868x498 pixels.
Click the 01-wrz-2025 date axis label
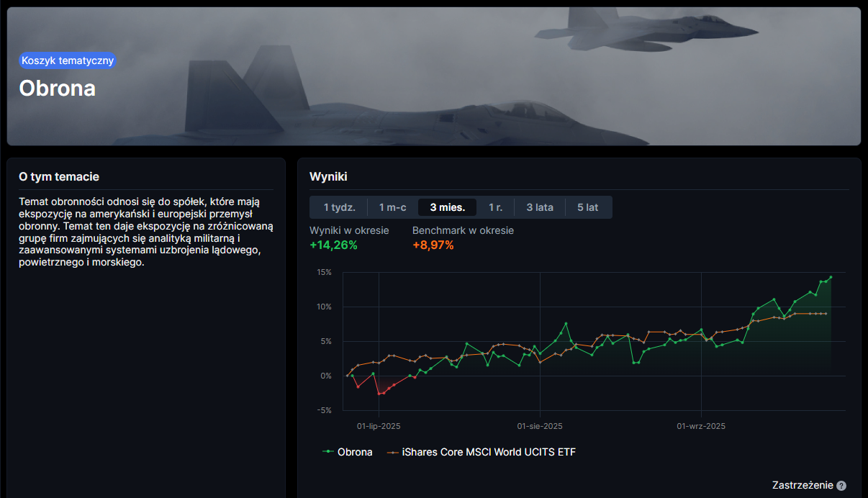[701, 426]
